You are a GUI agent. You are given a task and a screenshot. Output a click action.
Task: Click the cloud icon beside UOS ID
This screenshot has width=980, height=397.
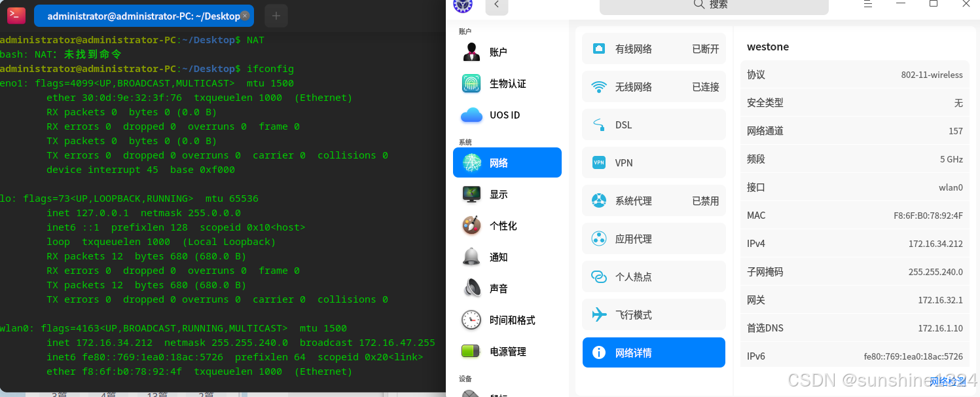pos(471,115)
